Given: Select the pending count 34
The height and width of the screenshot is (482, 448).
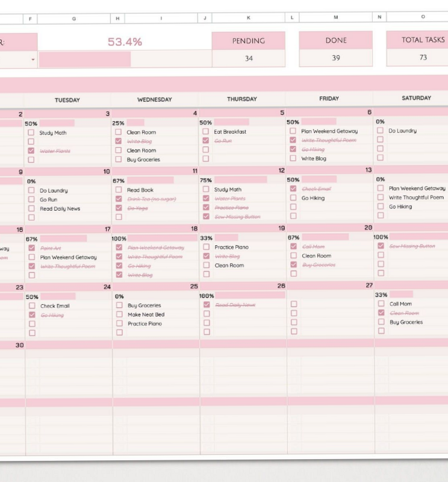Looking at the screenshot, I should [249, 58].
